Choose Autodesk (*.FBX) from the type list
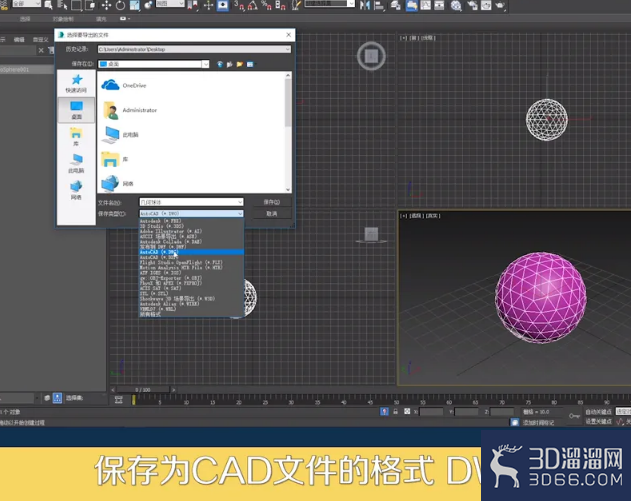 point(191,221)
